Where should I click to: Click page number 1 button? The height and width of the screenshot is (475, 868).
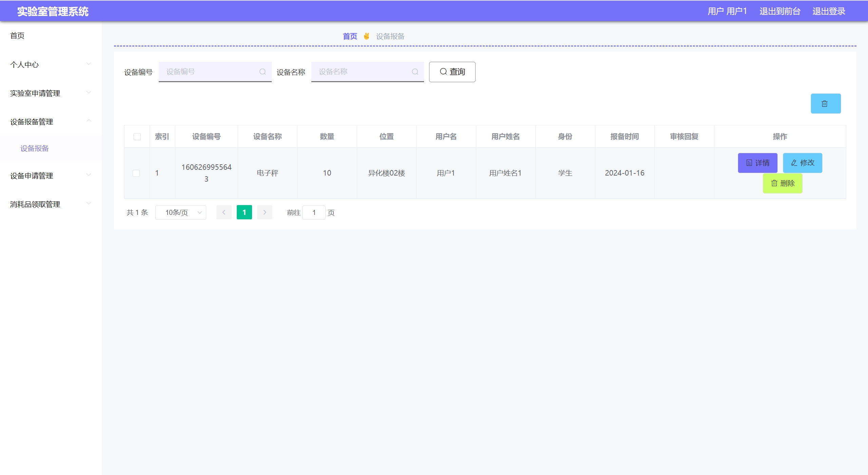click(x=244, y=212)
